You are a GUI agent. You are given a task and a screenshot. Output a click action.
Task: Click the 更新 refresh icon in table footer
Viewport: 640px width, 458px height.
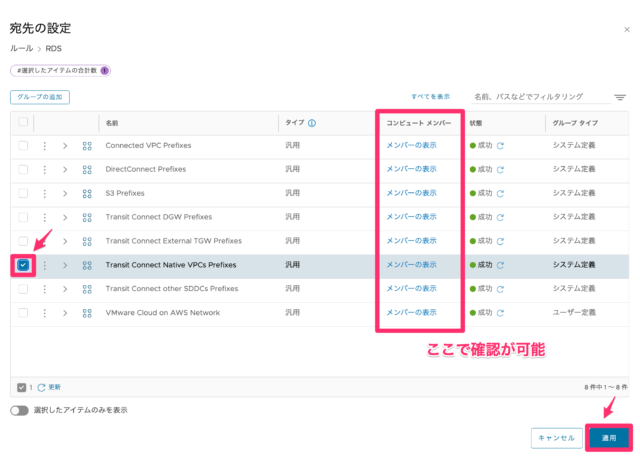pos(41,387)
